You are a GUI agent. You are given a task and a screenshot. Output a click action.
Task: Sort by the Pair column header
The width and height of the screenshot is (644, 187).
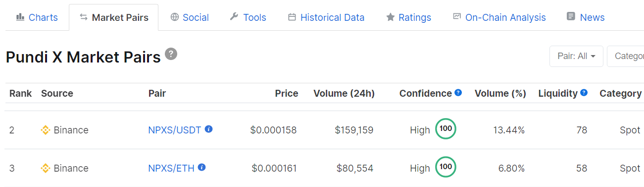tap(157, 93)
